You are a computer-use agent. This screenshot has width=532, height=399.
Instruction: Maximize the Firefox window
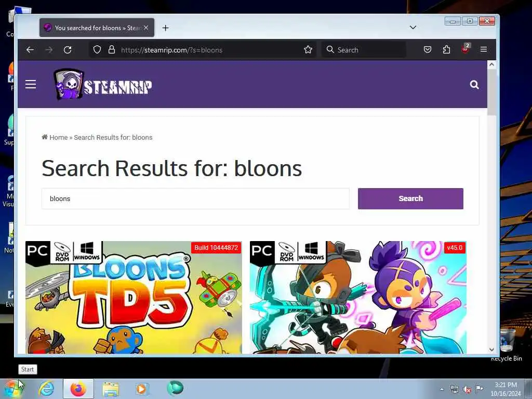click(x=470, y=21)
